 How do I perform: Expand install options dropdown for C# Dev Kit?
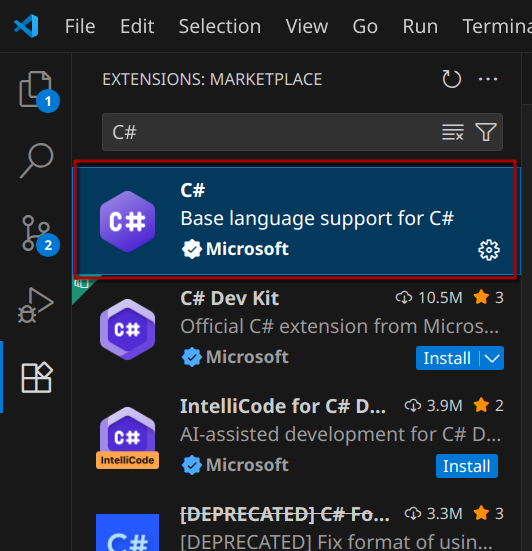coord(492,358)
